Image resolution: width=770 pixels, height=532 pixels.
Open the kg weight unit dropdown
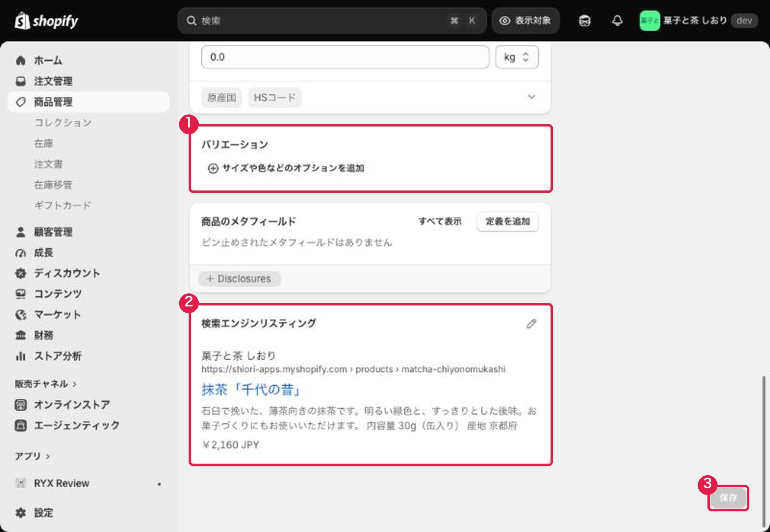pyautogui.click(x=517, y=57)
